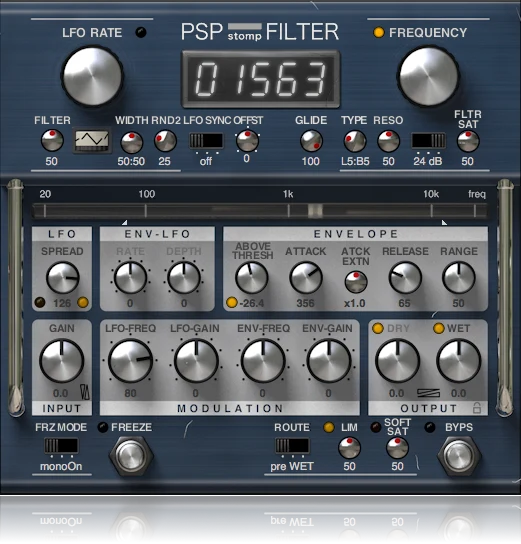Click the FRZ MODE slide switch
The width and height of the screenshot is (521, 544).
pyautogui.click(x=61, y=445)
